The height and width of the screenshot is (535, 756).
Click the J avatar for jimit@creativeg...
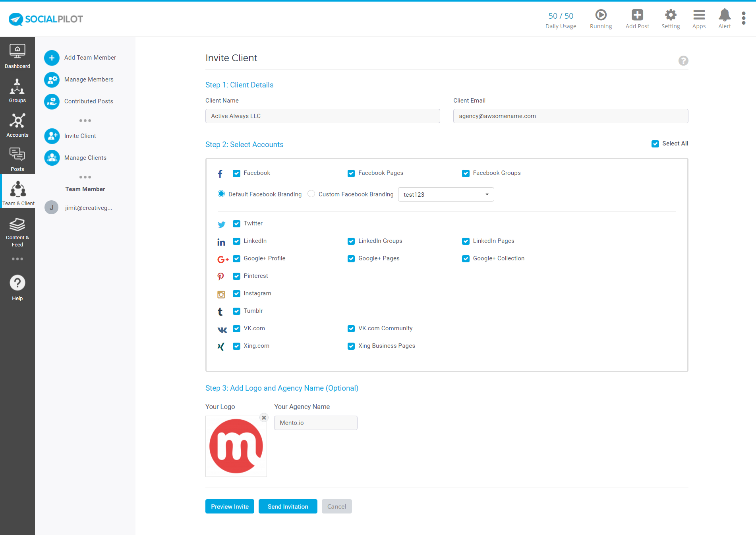pyautogui.click(x=51, y=207)
